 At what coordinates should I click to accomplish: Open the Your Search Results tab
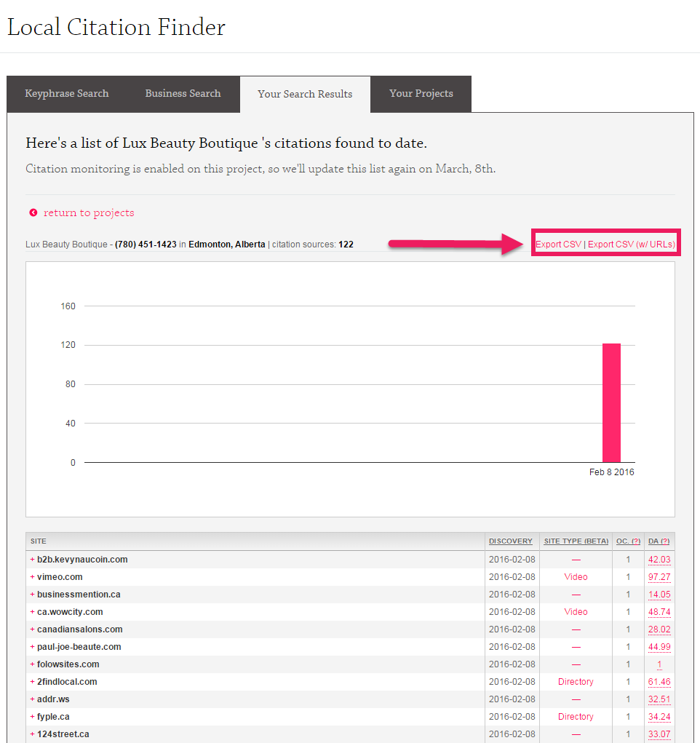click(305, 95)
